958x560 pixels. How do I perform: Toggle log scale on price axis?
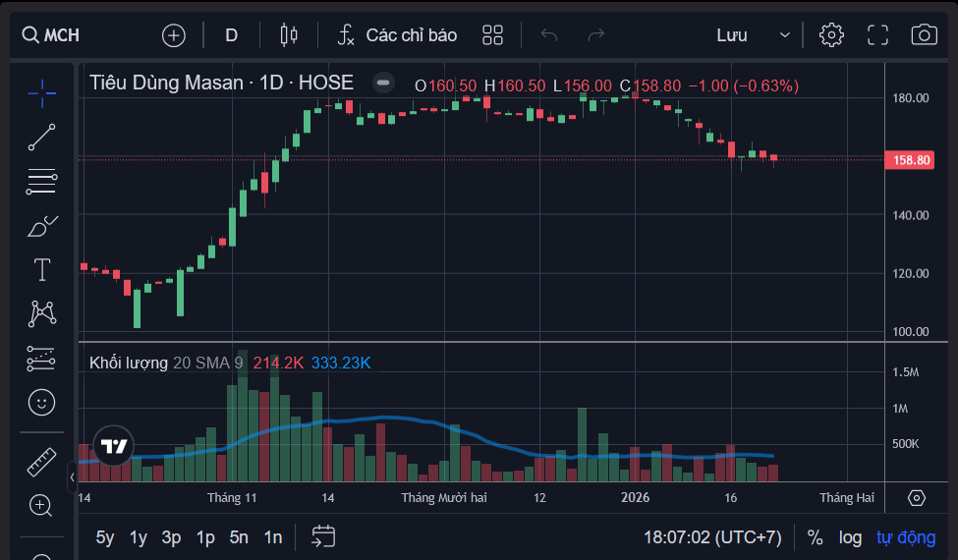click(x=850, y=537)
